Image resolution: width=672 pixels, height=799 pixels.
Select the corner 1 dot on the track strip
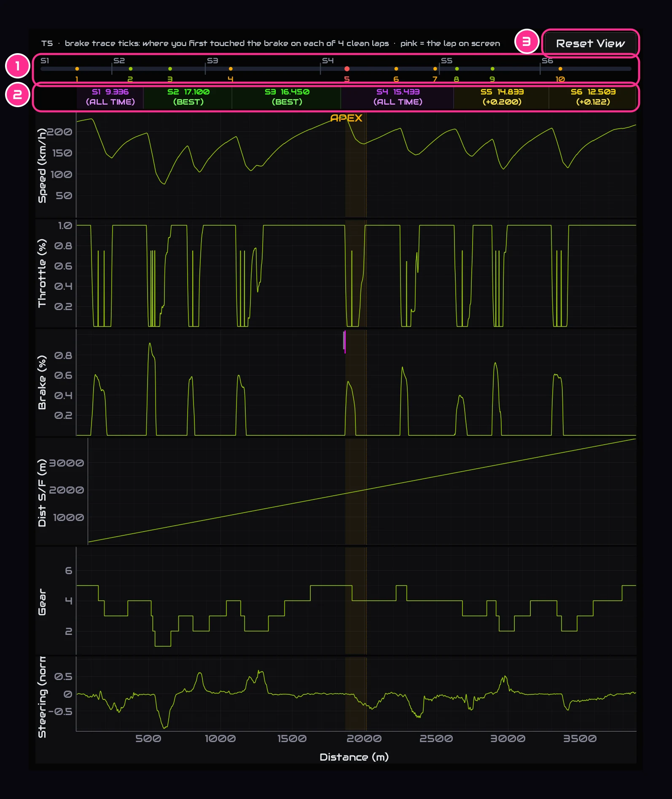point(77,69)
